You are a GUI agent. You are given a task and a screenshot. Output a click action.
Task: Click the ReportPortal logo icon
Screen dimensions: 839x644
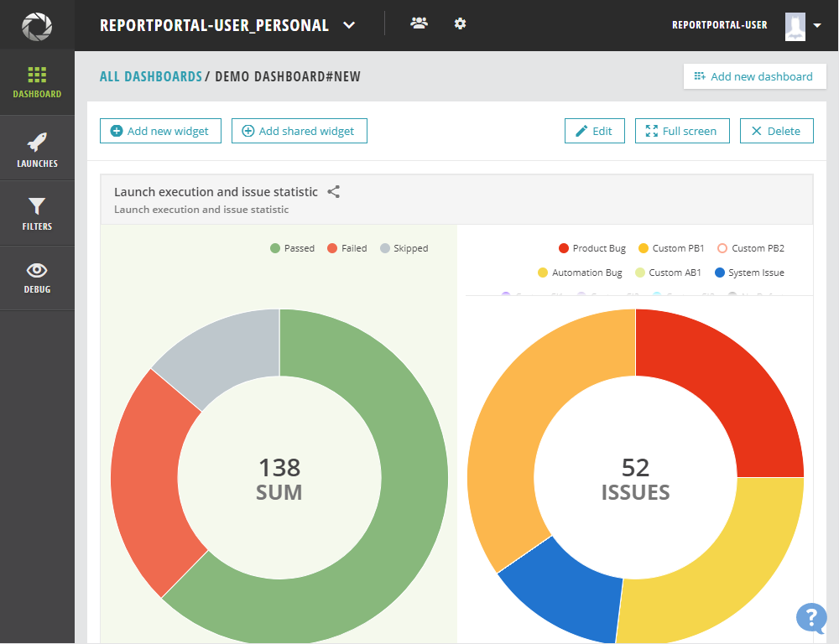37,25
